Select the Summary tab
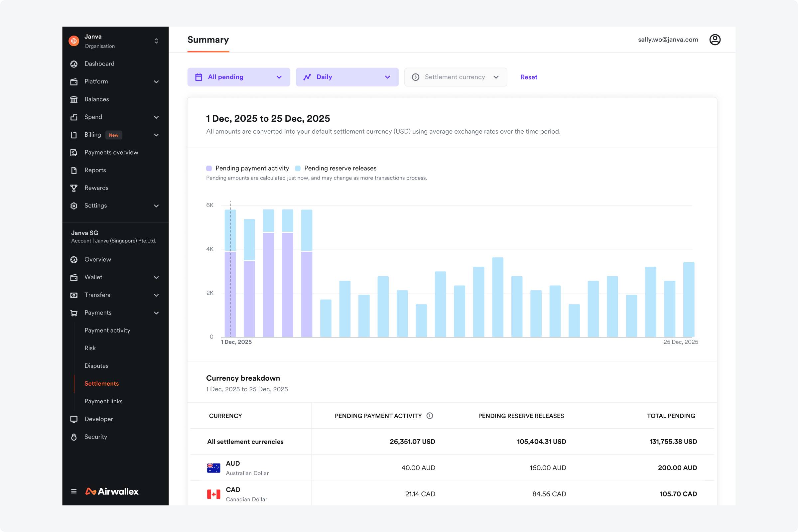798x532 pixels. [208, 40]
